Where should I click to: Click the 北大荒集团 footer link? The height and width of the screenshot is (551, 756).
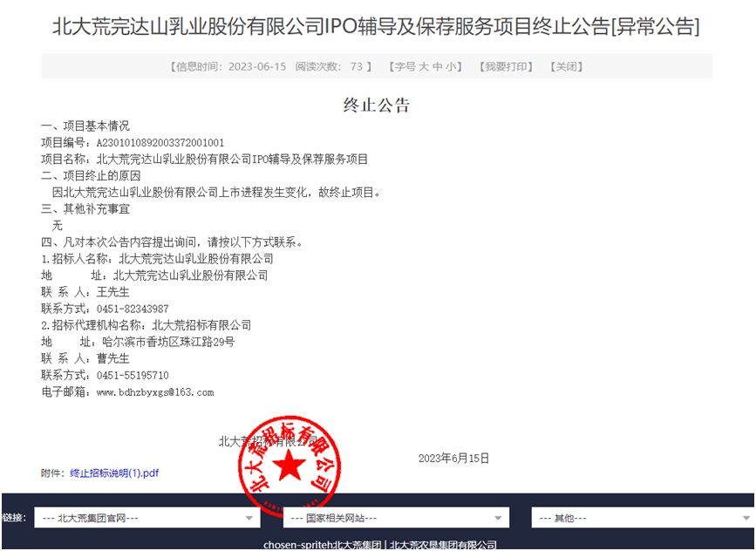tap(358, 545)
